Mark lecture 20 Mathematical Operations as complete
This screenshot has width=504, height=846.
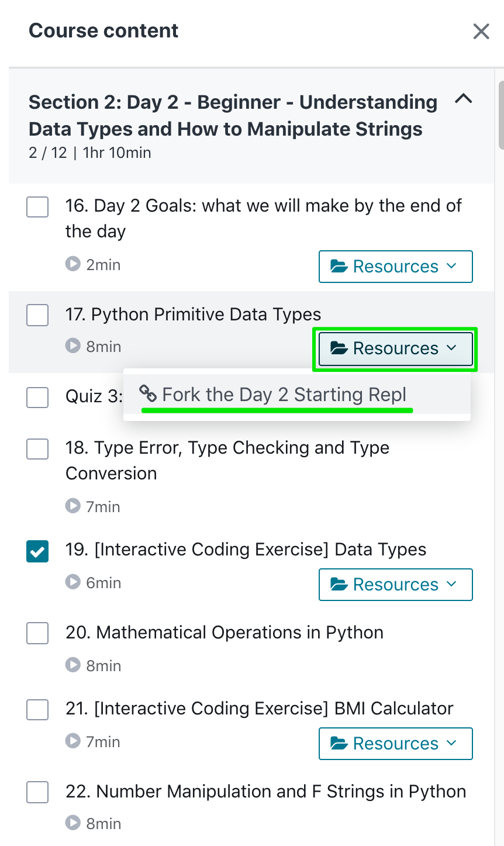(x=37, y=633)
